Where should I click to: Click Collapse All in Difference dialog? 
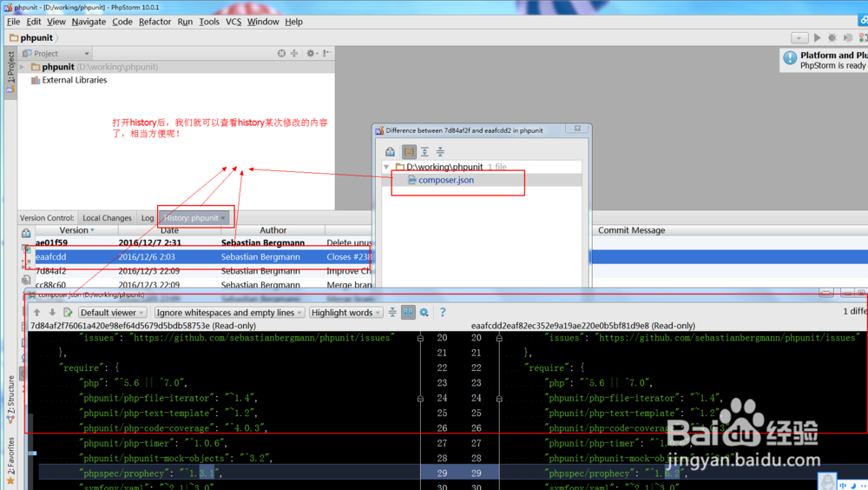click(440, 151)
